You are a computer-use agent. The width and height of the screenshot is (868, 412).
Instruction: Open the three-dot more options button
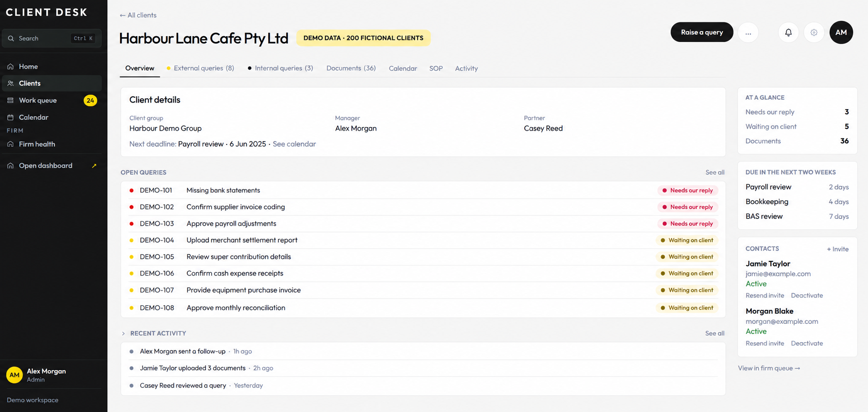coord(748,32)
